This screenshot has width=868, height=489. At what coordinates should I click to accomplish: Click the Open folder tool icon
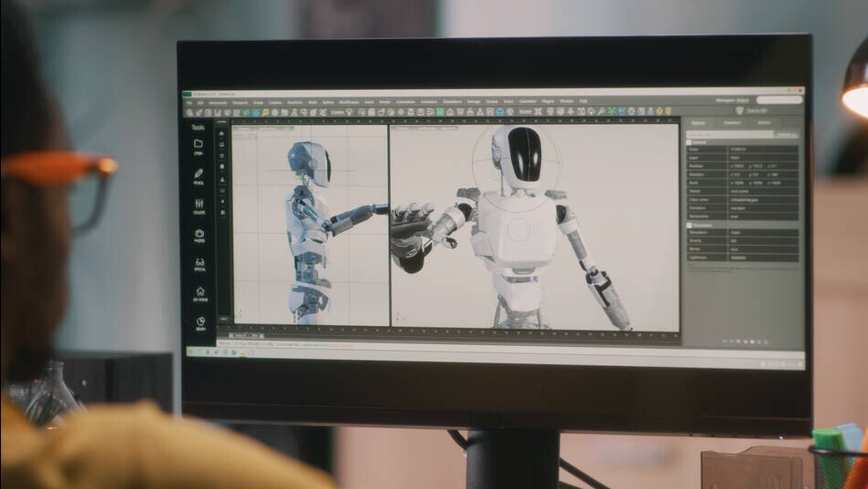(199, 145)
